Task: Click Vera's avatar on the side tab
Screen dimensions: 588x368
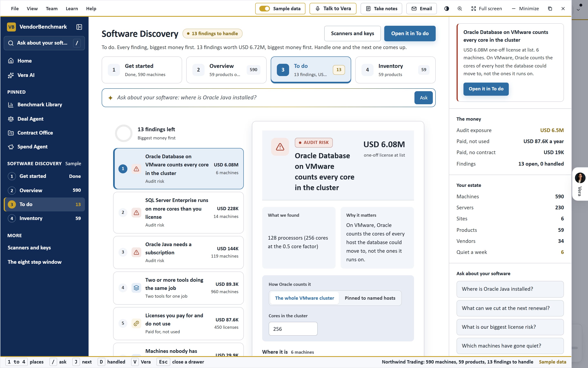Action: point(580,178)
